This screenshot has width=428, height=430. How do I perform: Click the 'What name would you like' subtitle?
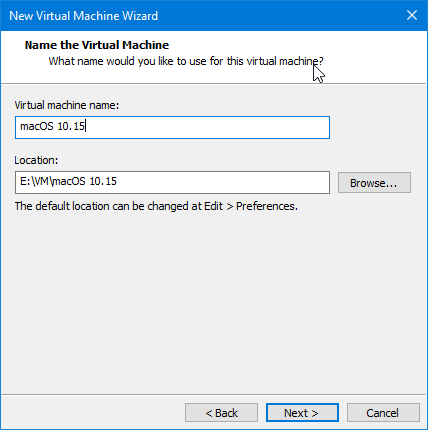(186, 61)
